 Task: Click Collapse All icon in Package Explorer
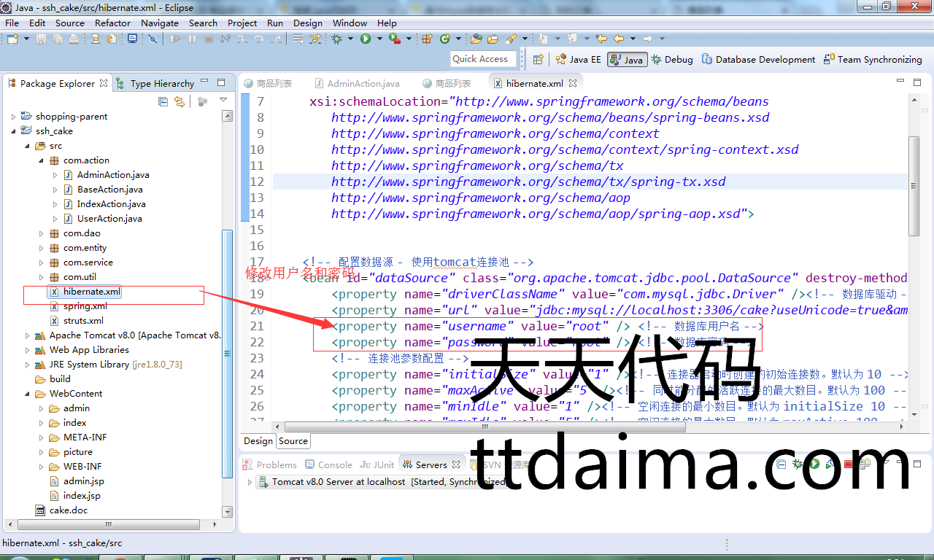coord(163,102)
